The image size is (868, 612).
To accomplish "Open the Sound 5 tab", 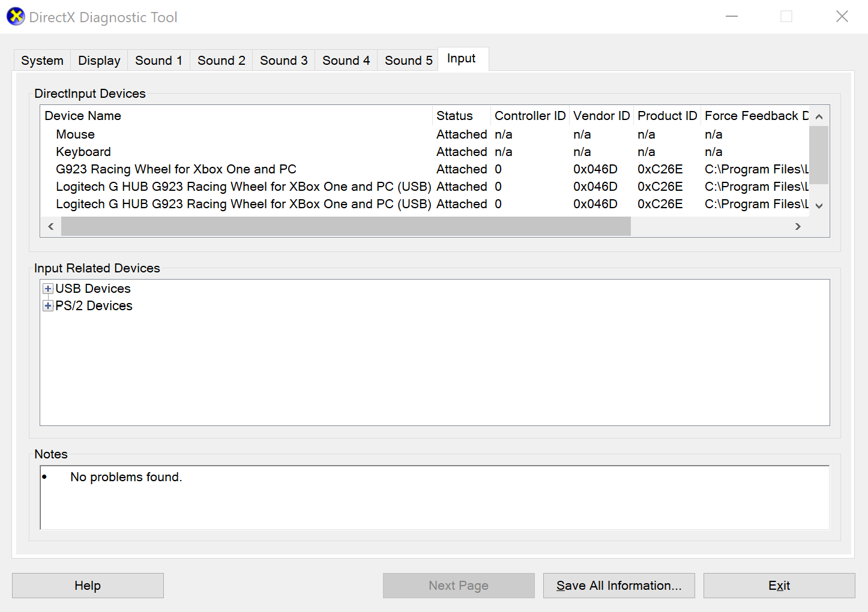I will tap(409, 61).
